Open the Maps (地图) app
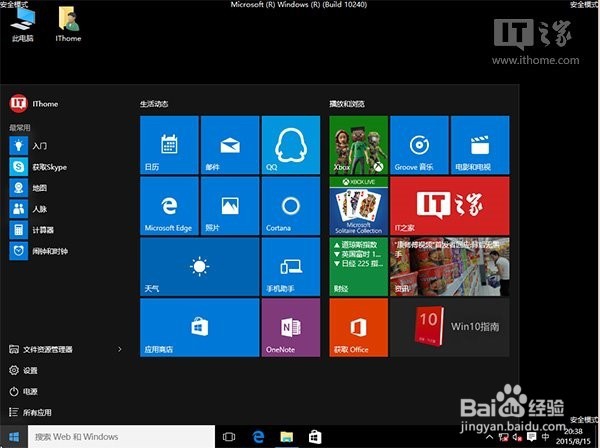Viewport: 600px width, 448px height. pyautogui.click(x=29, y=188)
